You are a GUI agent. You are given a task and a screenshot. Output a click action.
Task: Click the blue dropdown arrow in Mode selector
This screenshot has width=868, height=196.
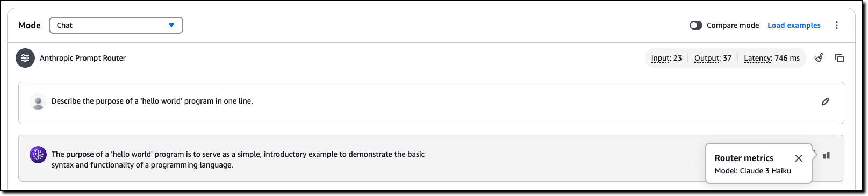(171, 25)
